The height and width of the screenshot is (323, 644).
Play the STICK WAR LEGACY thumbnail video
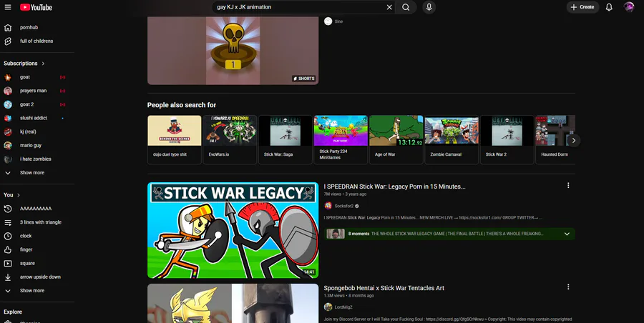(233, 230)
